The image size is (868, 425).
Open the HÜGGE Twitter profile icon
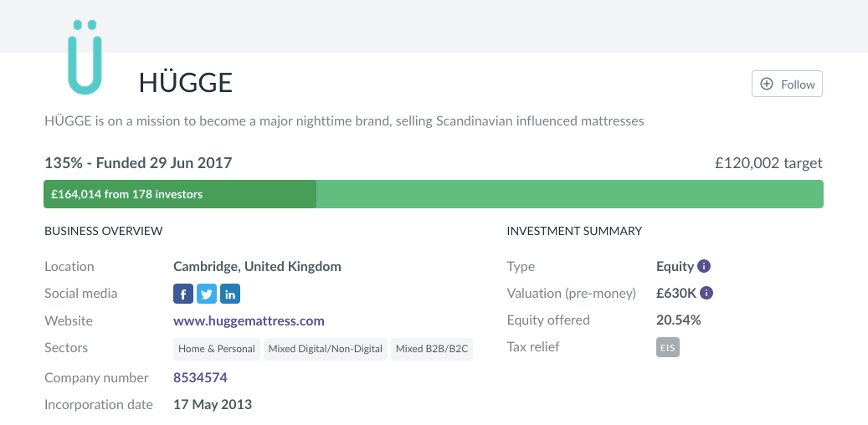207,294
